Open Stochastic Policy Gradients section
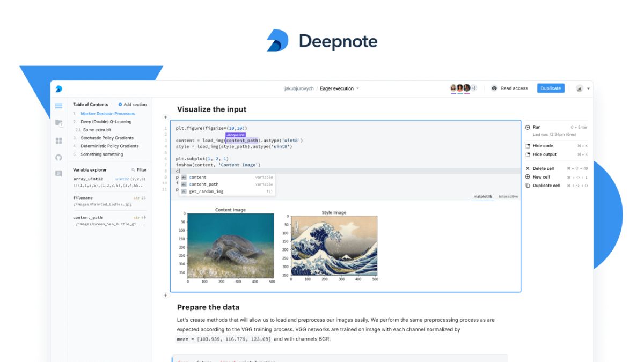Image resolution: width=644 pixels, height=362 pixels. 107,138
